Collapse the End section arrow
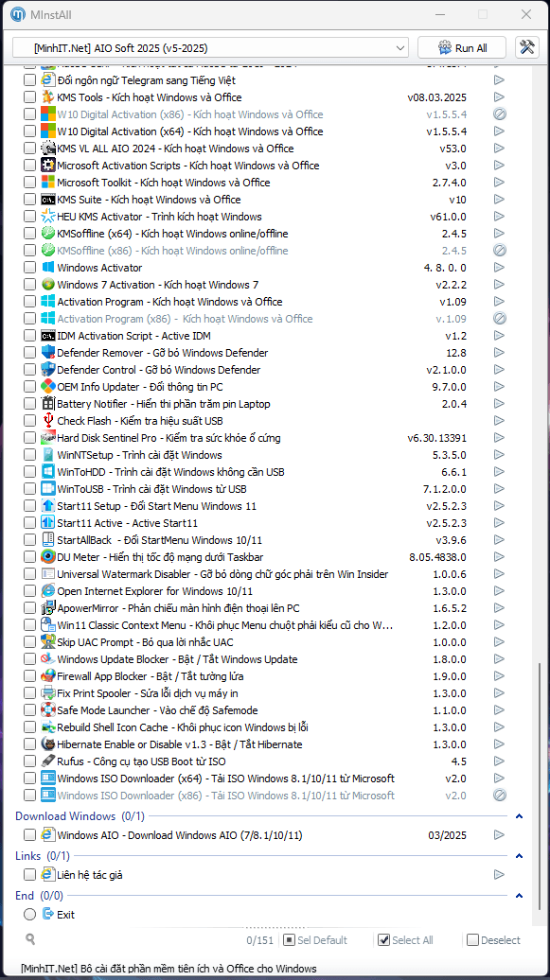The image size is (550, 980). coord(519,896)
